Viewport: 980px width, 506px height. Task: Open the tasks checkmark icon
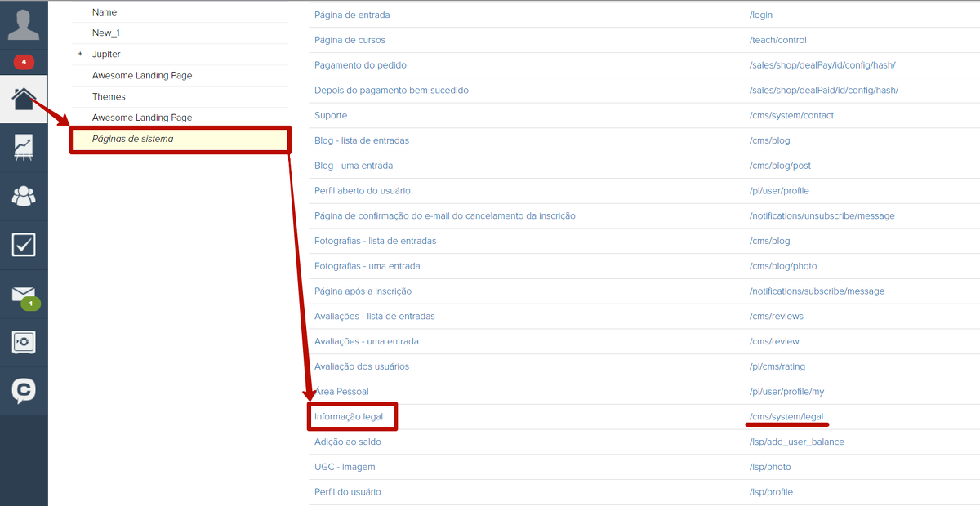pyautogui.click(x=24, y=244)
